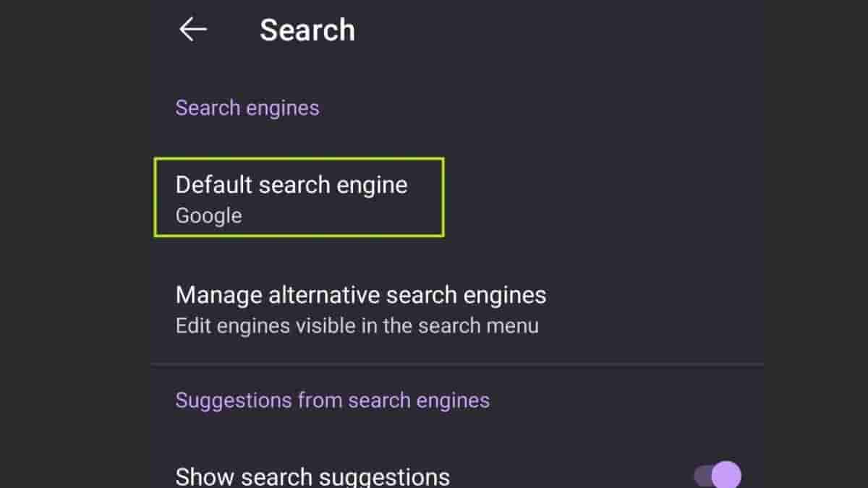Click the word 'Default' in the highlighted option
Image resolution: width=868 pixels, height=488 pixels.
[210, 184]
